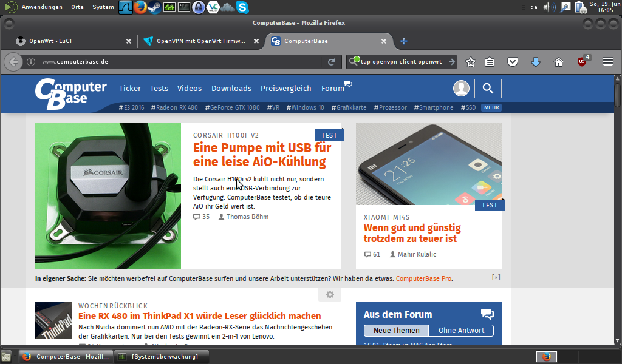
Task: Go to the Firefox home page icon
Action: tap(559, 62)
